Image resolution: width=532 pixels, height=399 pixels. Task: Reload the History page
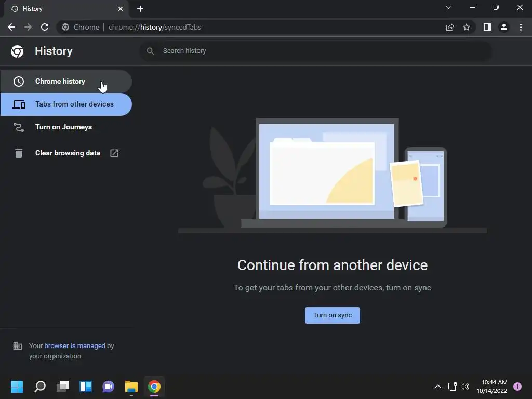point(45,27)
